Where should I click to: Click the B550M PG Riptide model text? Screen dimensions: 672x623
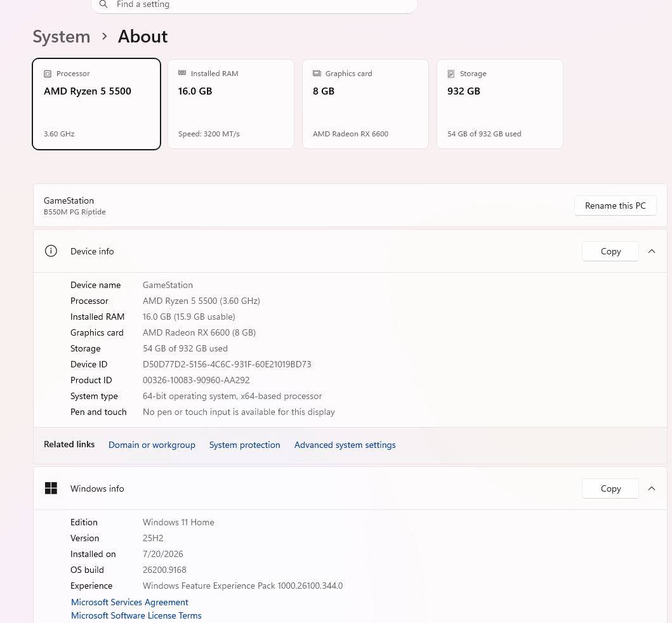[x=75, y=212]
